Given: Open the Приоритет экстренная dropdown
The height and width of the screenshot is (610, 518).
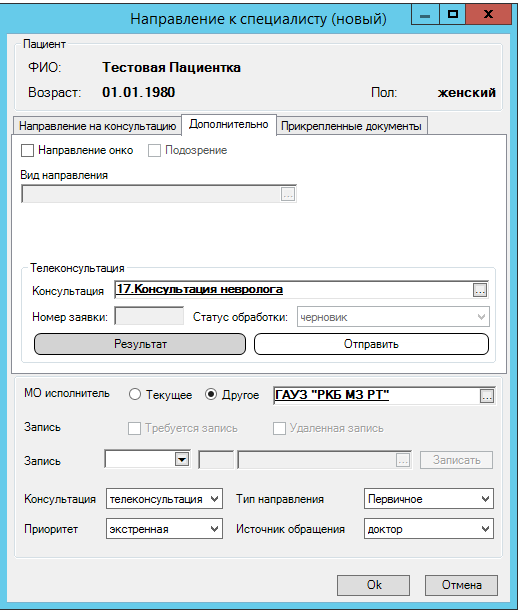Looking at the screenshot, I should (164, 529).
